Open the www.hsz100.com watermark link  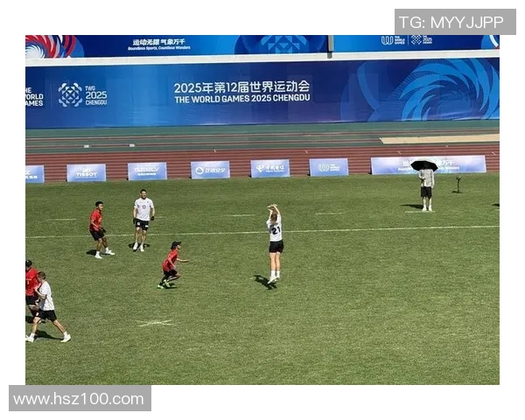[80, 398]
